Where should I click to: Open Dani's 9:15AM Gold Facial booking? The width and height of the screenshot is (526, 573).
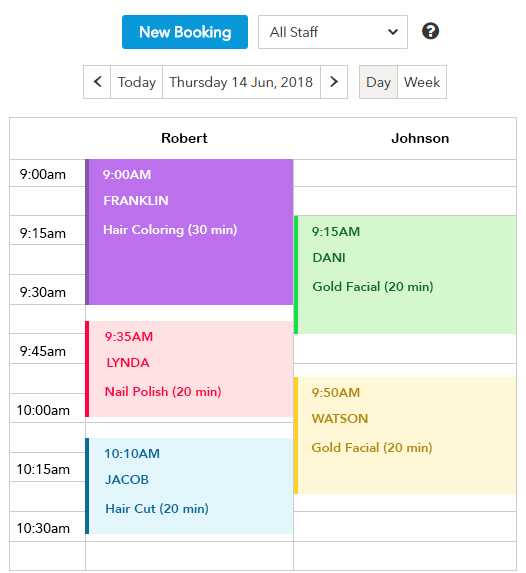coord(405,275)
